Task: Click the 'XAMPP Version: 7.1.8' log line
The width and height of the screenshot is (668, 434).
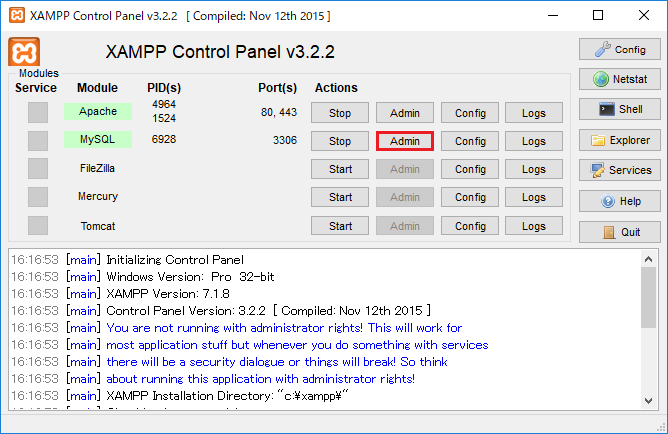Action: point(167,294)
